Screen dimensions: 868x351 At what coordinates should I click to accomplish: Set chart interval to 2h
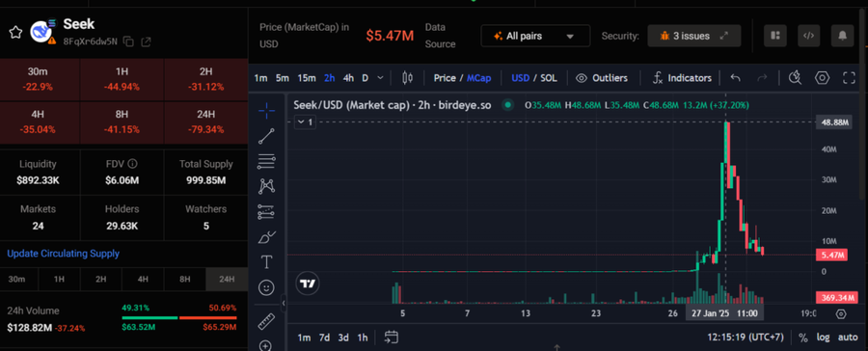pyautogui.click(x=330, y=78)
